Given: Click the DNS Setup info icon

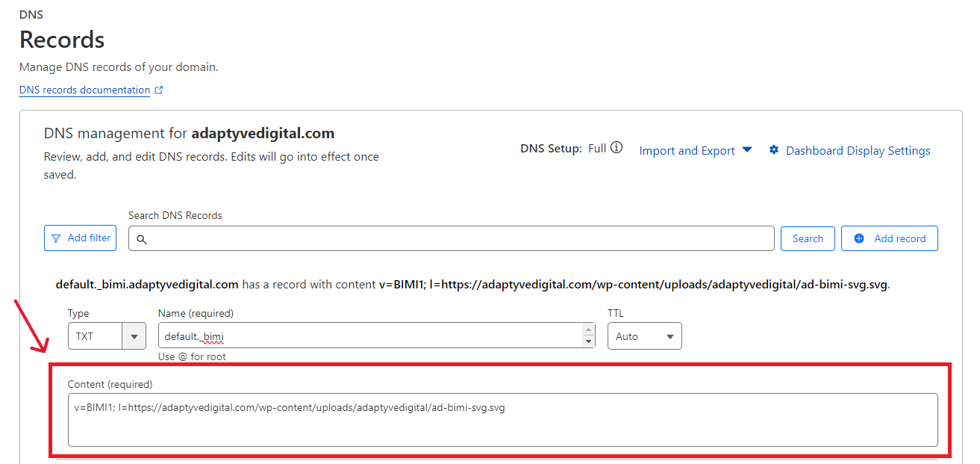Looking at the screenshot, I should [x=617, y=148].
